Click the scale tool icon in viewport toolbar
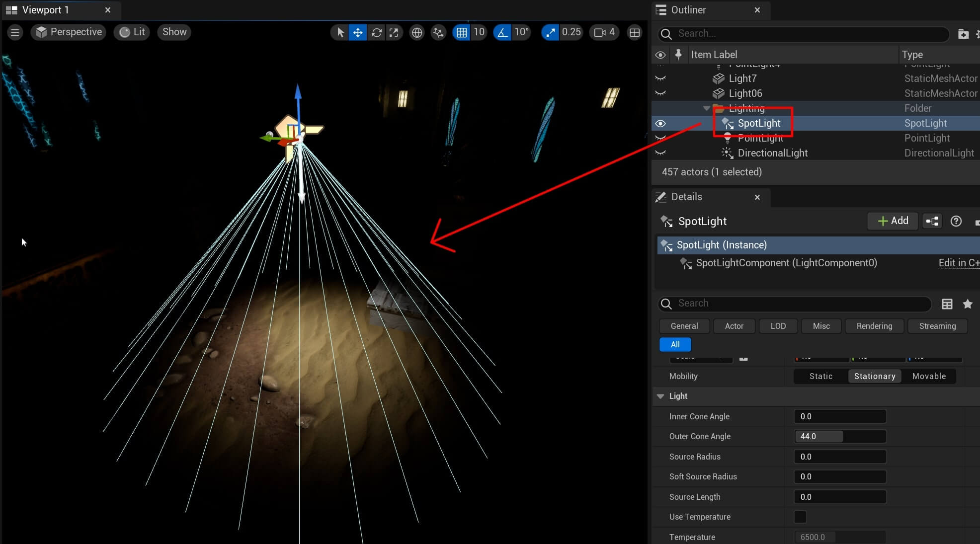This screenshot has height=544, width=980. pyautogui.click(x=394, y=31)
